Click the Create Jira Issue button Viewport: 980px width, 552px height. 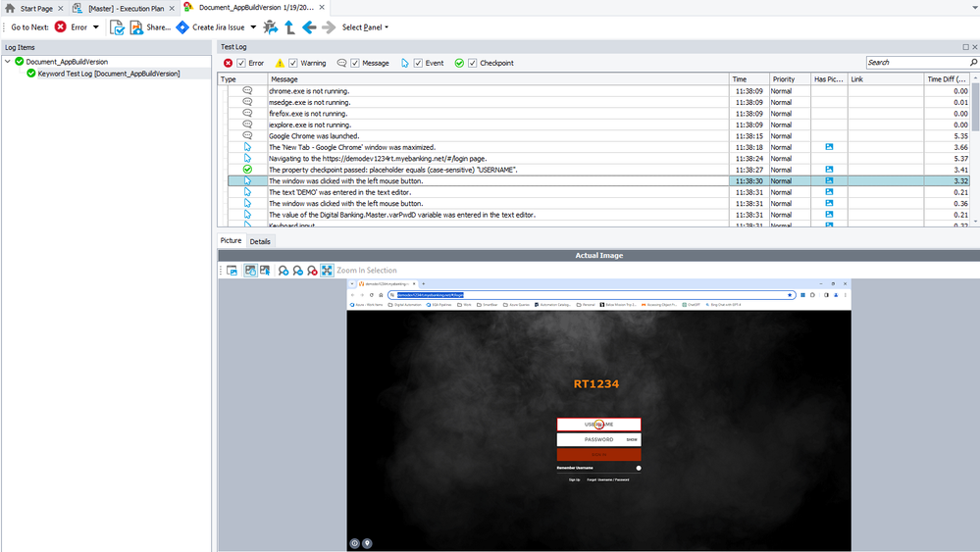click(x=210, y=27)
